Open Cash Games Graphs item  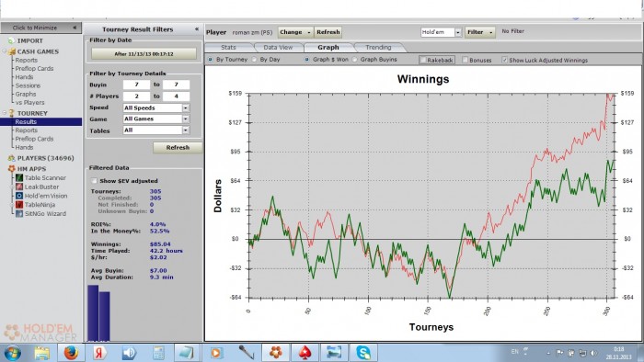(x=26, y=94)
